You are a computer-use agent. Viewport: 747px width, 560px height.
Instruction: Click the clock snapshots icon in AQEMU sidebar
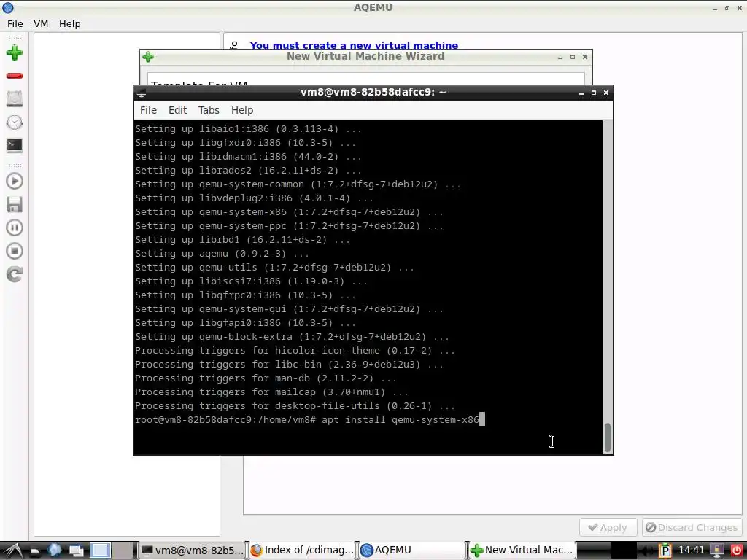pyautogui.click(x=15, y=122)
